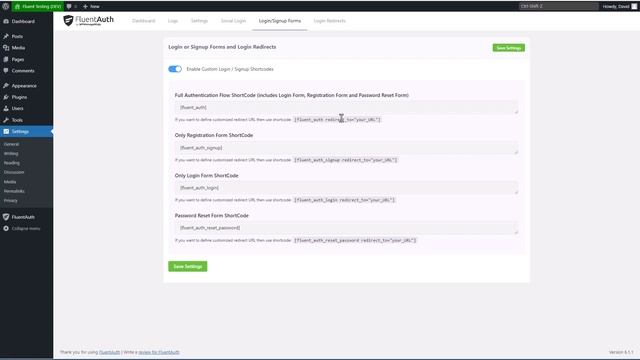
Task: Click the [fluent_auth_login] shortcode field
Action: point(347,188)
